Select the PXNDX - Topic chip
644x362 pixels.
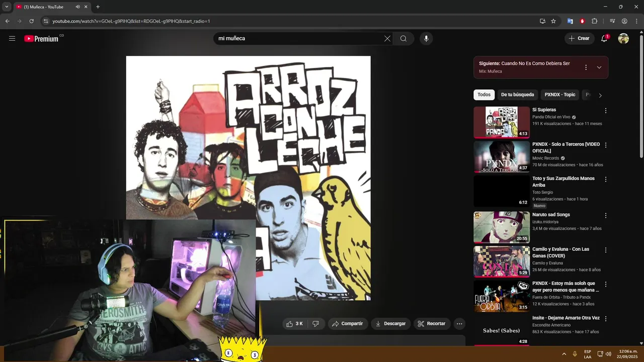tap(559, 95)
